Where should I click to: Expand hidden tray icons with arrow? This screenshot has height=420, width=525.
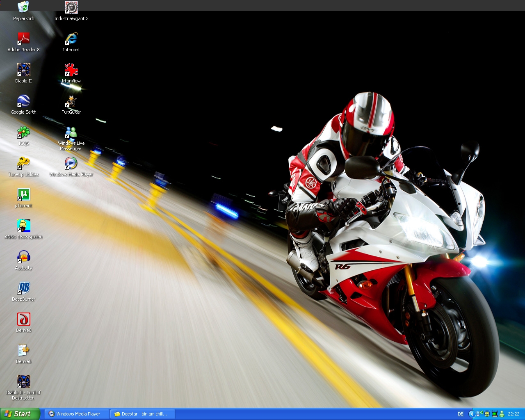point(472,414)
